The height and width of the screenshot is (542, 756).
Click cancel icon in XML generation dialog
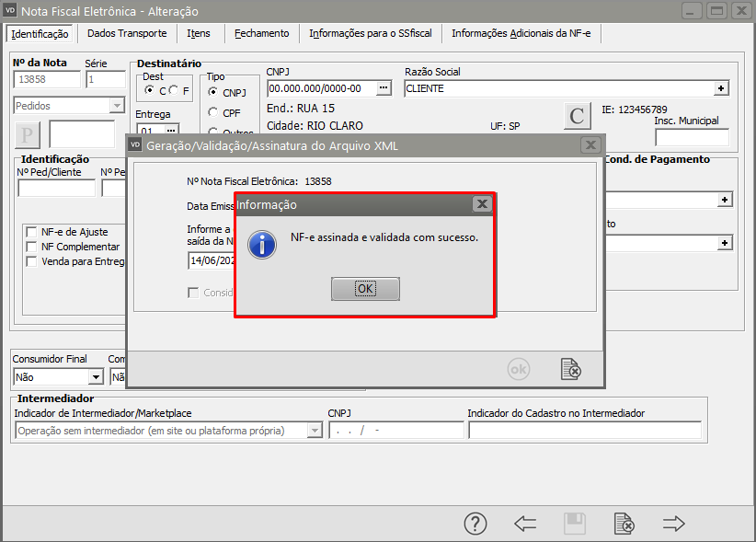pos(571,369)
